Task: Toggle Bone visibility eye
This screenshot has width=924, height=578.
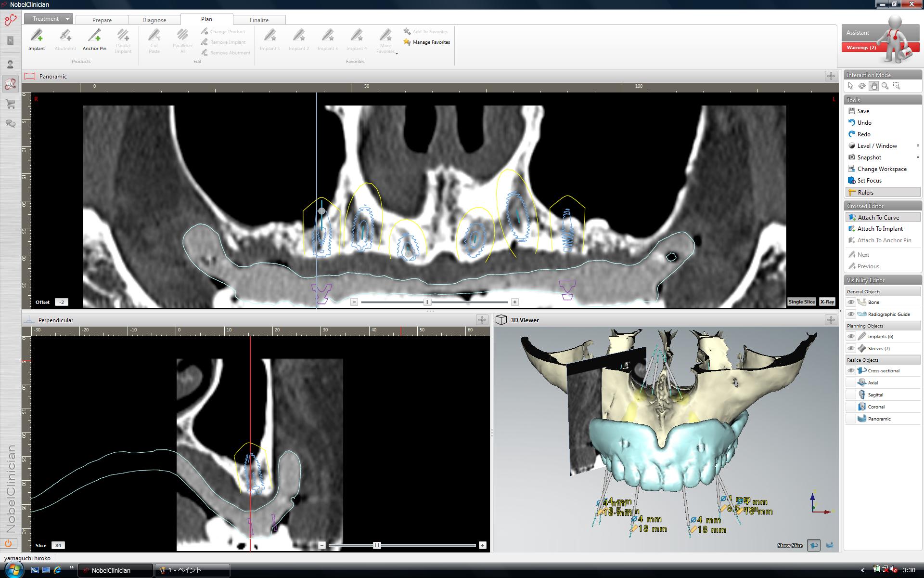Action: point(851,302)
